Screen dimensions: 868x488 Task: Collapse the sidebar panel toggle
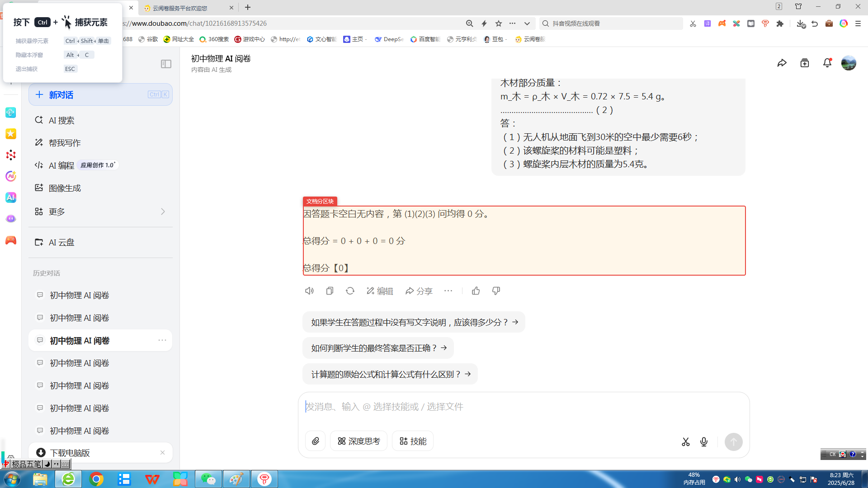click(166, 64)
